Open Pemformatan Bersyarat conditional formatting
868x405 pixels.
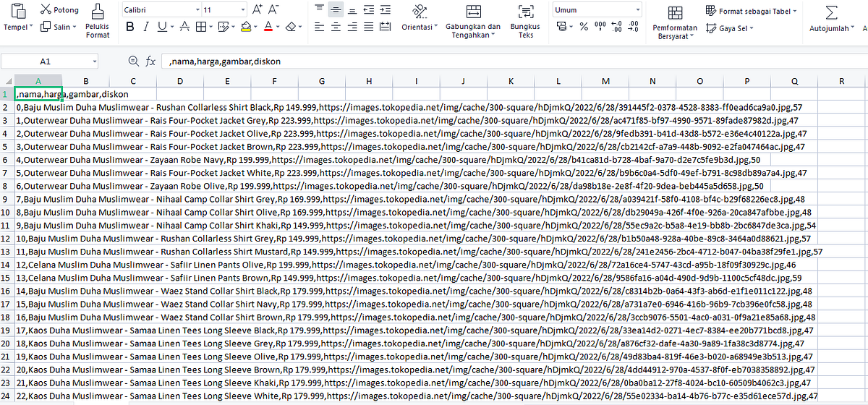point(675,22)
